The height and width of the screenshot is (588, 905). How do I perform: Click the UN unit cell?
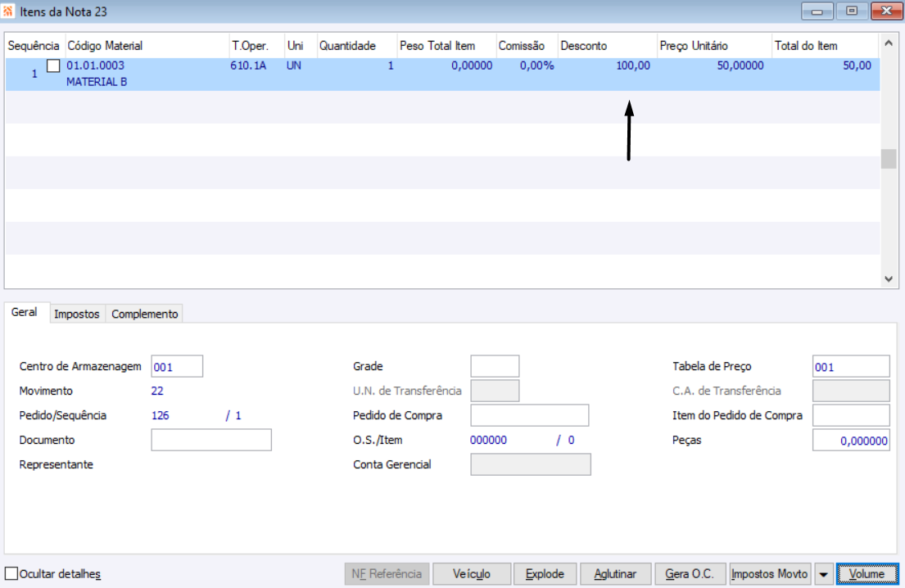point(294,66)
